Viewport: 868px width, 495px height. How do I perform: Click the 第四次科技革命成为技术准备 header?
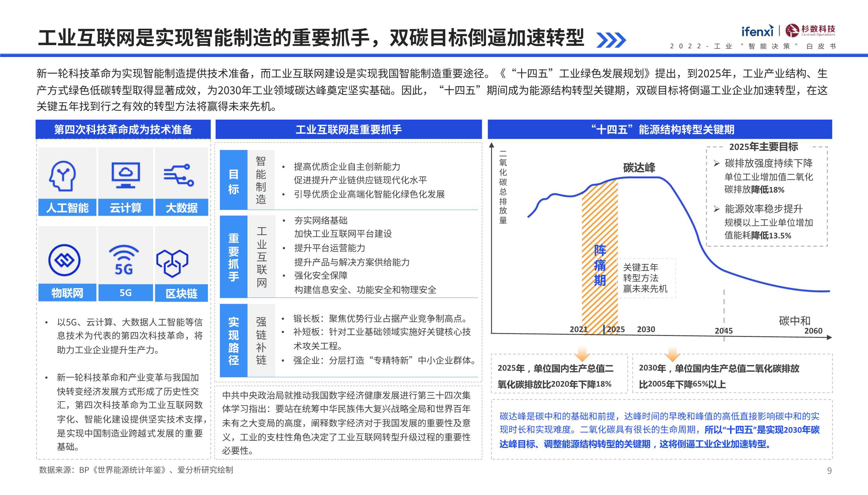123,129
